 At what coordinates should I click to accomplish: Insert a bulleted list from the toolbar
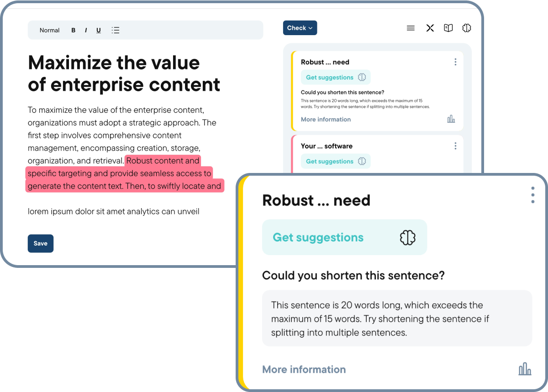pyautogui.click(x=116, y=30)
